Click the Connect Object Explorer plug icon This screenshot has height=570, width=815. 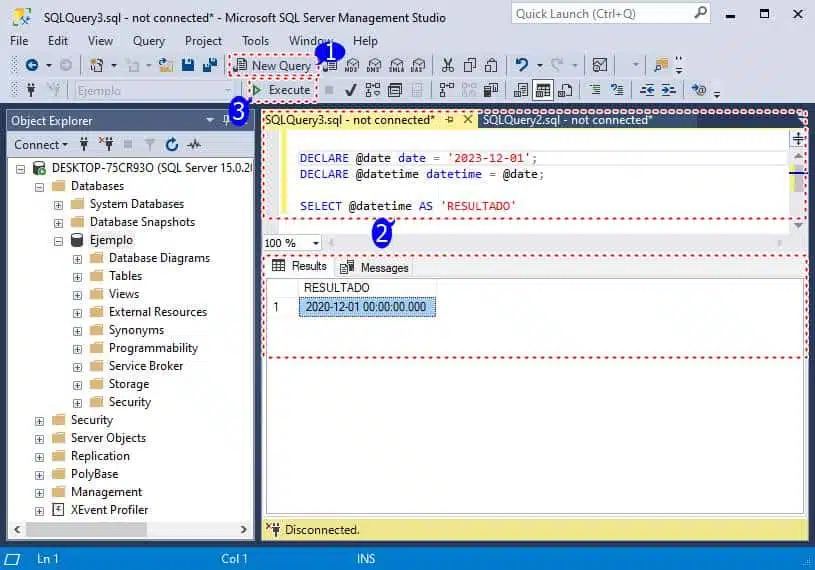(x=85, y=145)
